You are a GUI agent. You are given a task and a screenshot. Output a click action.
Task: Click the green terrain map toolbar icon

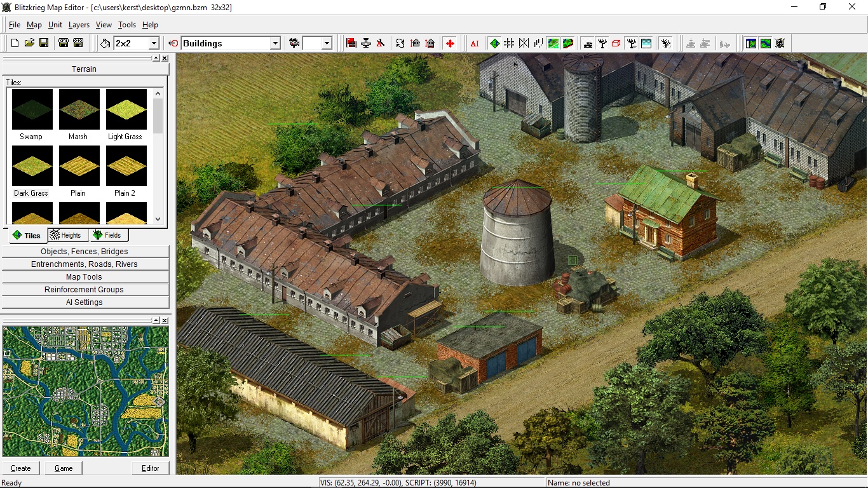(553, 43)
